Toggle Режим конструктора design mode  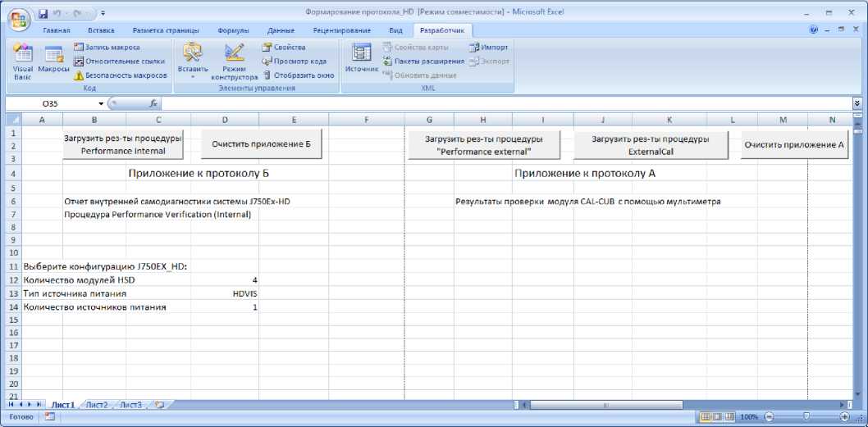(234, 62)
